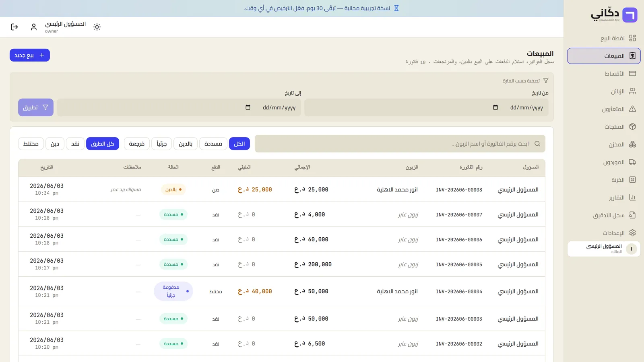Open الإعدادات settings page

click(604, 233)
